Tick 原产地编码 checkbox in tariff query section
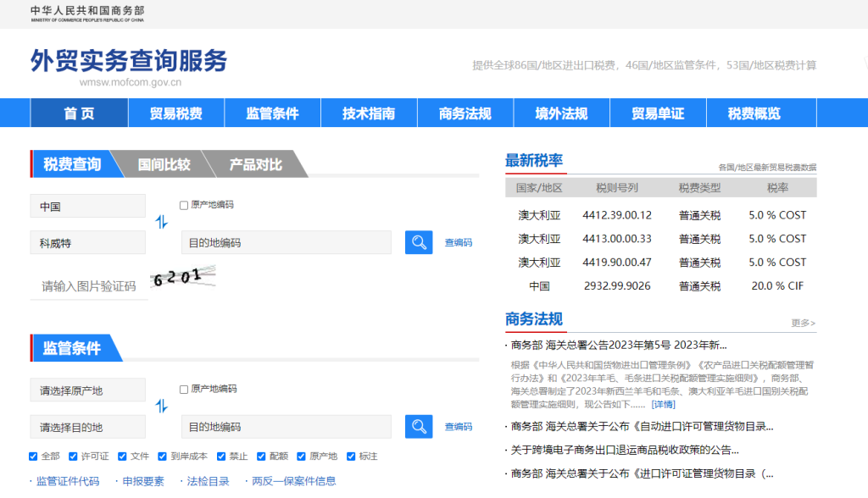This screenshot has height=498, width=868. [x=184, y=205]
